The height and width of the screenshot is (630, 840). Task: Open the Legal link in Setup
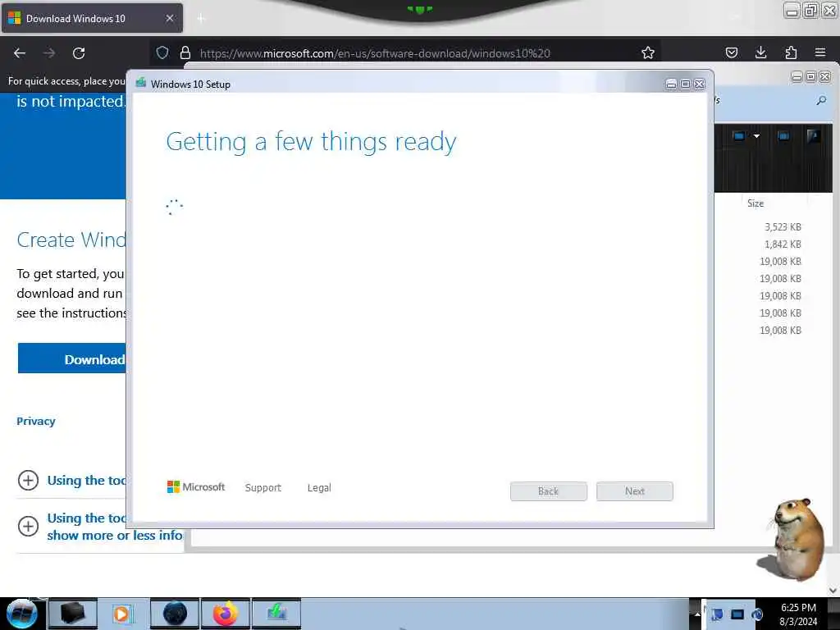[319, 487]
